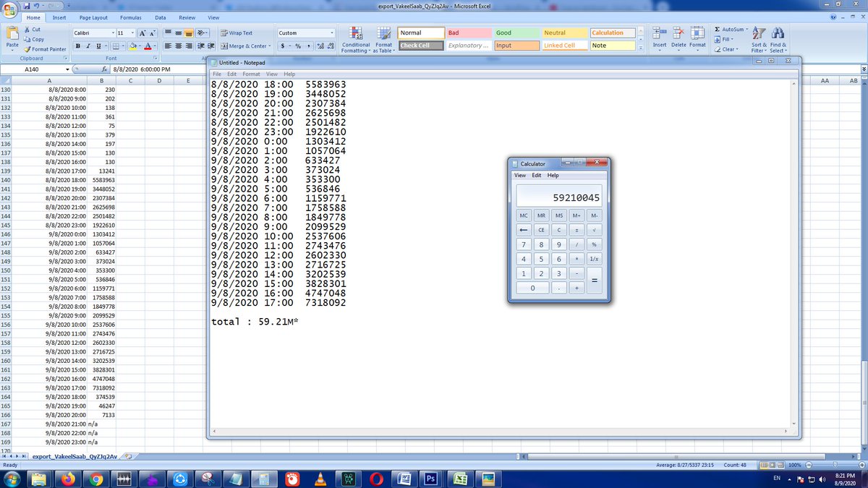
Task: Open the Format menu in Notepad
Action: (251, 74)
